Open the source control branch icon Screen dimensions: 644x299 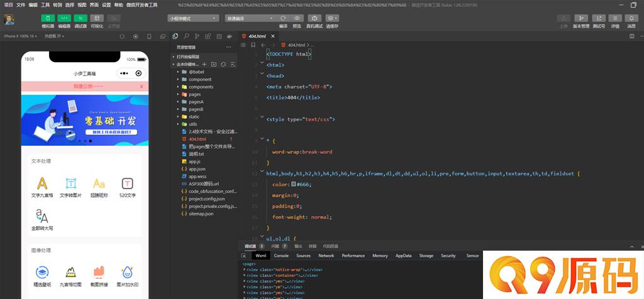click(197, 36)
